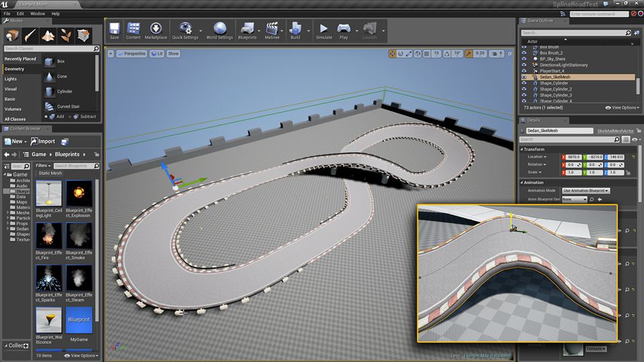This screenshot has height=362, width=644.
Task: Open the viewport options dropdown arrow
Action: click(x=111, y=54)
